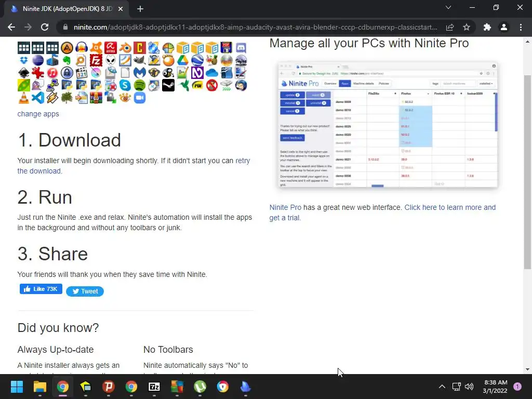Click the red Avira icon
Screen dimensions: 532x399
[111, 47]
